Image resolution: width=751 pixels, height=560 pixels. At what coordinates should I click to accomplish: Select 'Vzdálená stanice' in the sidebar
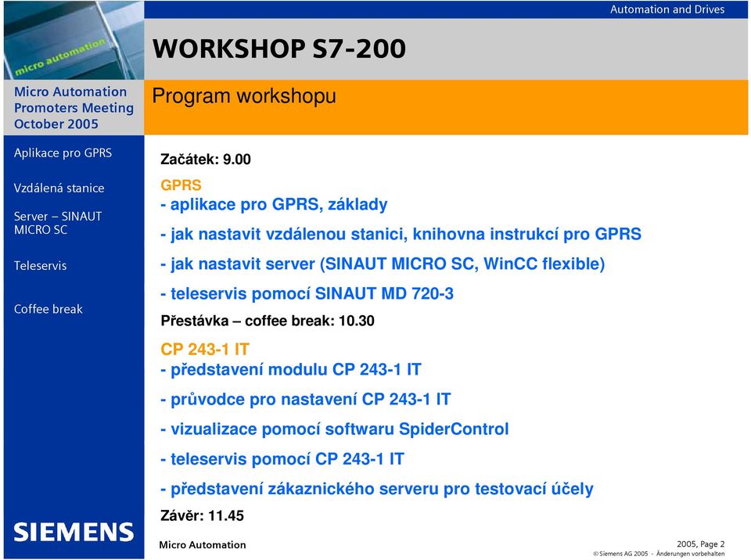[59, 188]
